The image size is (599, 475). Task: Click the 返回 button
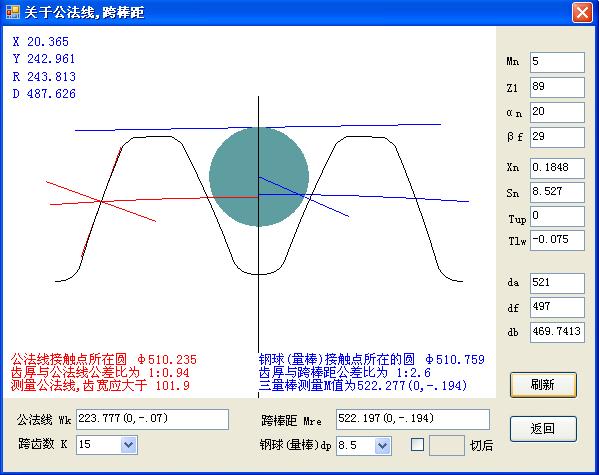(x=543, y=428)
